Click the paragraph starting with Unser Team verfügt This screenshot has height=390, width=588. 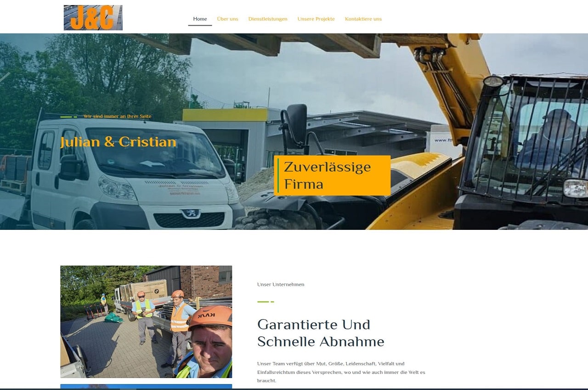341,372
